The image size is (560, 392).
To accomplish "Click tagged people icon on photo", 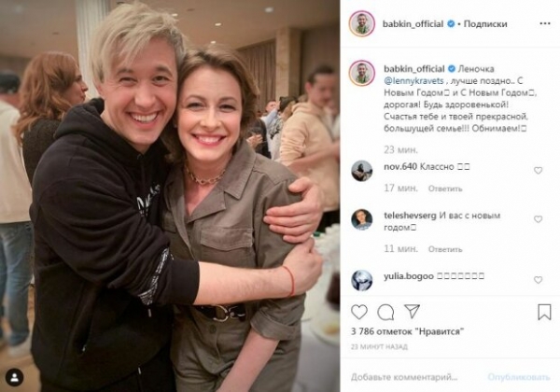I will coord(15,378).
